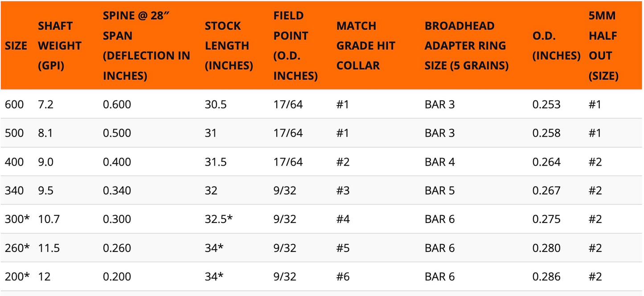The width and height of the screenshot is (644, 296).
Task: Click the 8.1 shaft weight value
Action: 45,133
